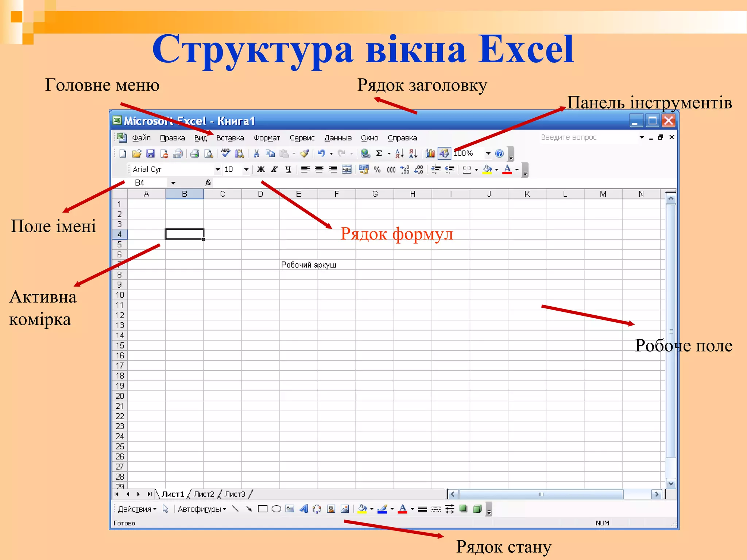747x560 pixels.
Task: Apply comma style with the 000 icon
Action: (x=391, y=170)
